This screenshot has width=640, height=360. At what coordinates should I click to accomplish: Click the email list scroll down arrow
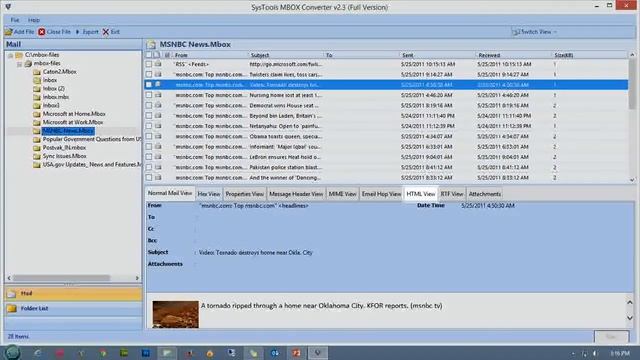(632, 180)
